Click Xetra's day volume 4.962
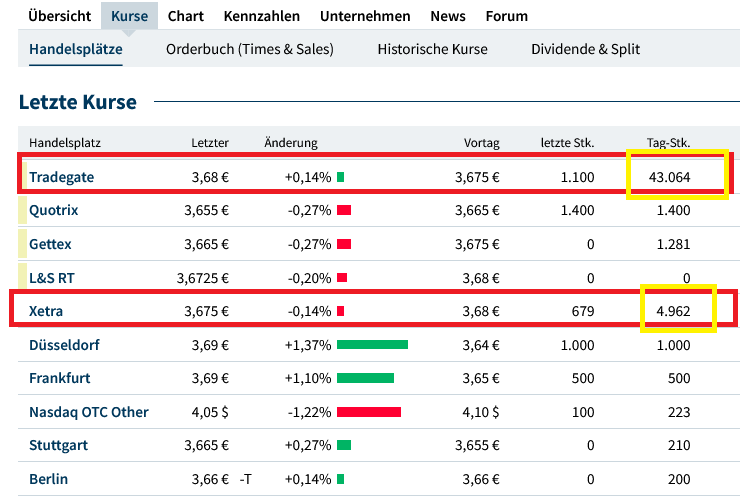 tap(673, 311)
